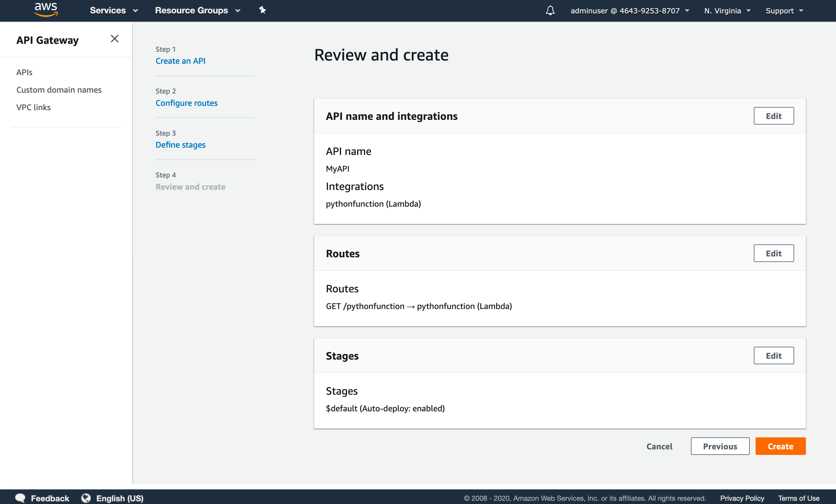Click the Feedback speech bubble icon
Viewport: 836px width, 504px height.
[20, 498]
